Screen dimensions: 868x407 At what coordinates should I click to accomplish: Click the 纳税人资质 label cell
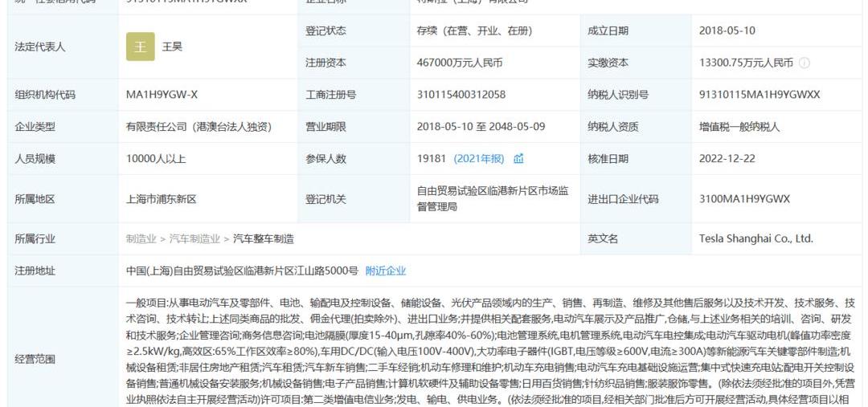636,127
